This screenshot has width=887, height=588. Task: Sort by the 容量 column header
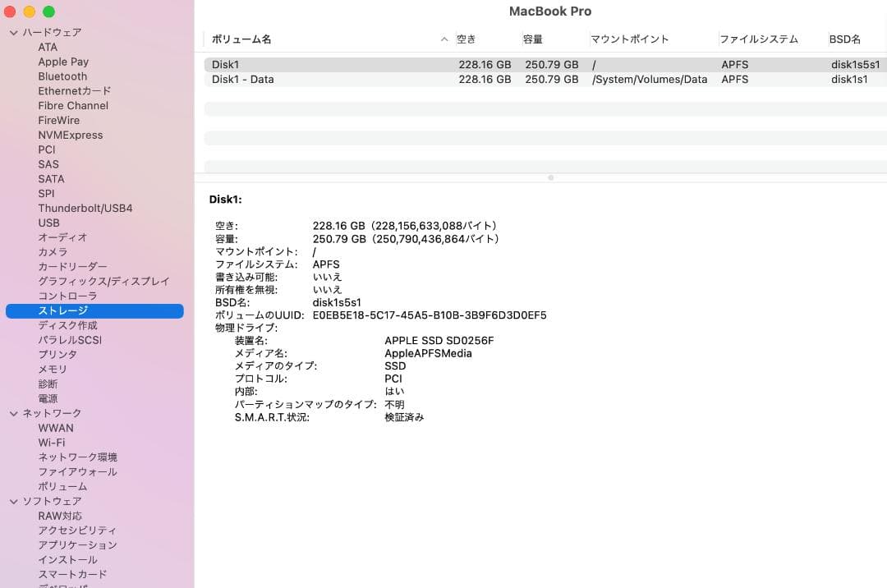pos(532,39)
